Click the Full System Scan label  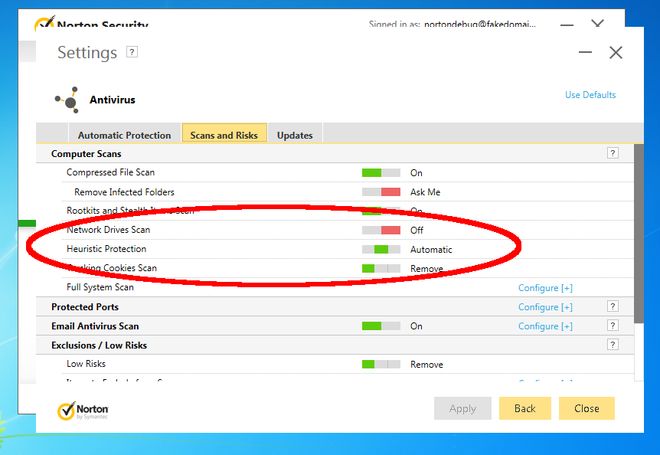click(x=100, y=287)
